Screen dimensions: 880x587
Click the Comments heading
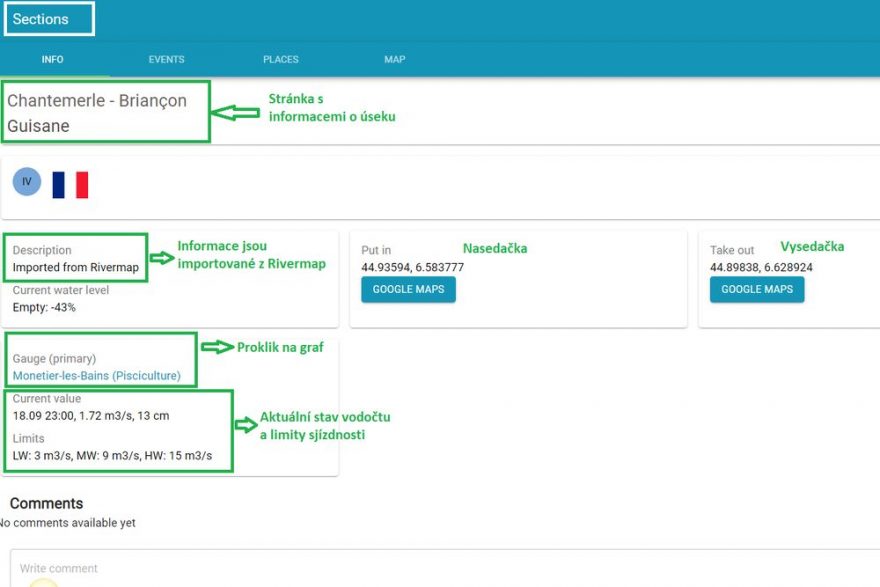46,503
